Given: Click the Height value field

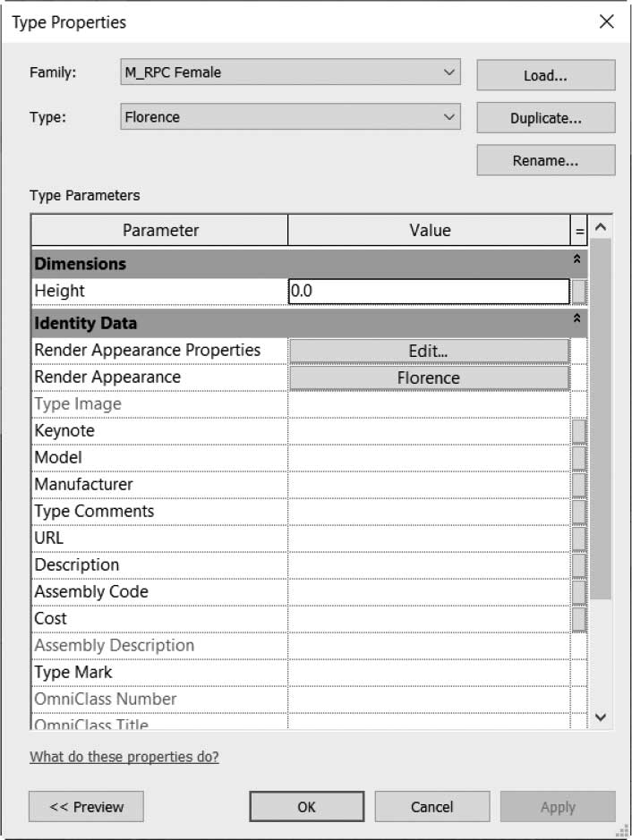Looking at the screenshot, I should click(x=429, y=292).
